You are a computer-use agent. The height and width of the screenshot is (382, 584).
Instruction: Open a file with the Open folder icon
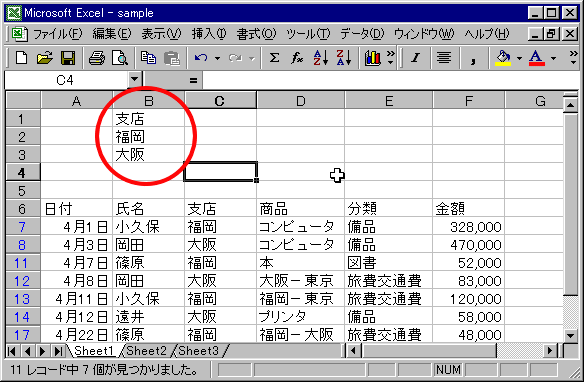click(44, 58)
